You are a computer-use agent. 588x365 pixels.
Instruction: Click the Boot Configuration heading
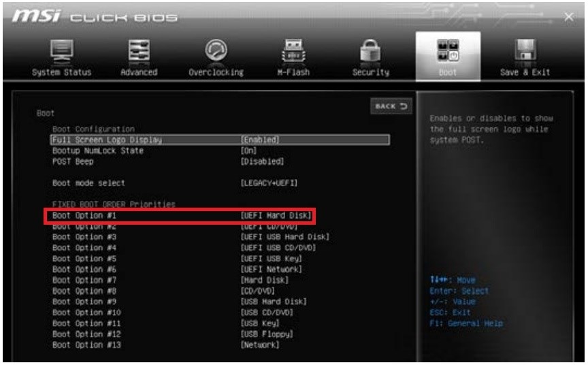(x=93, y=129)
